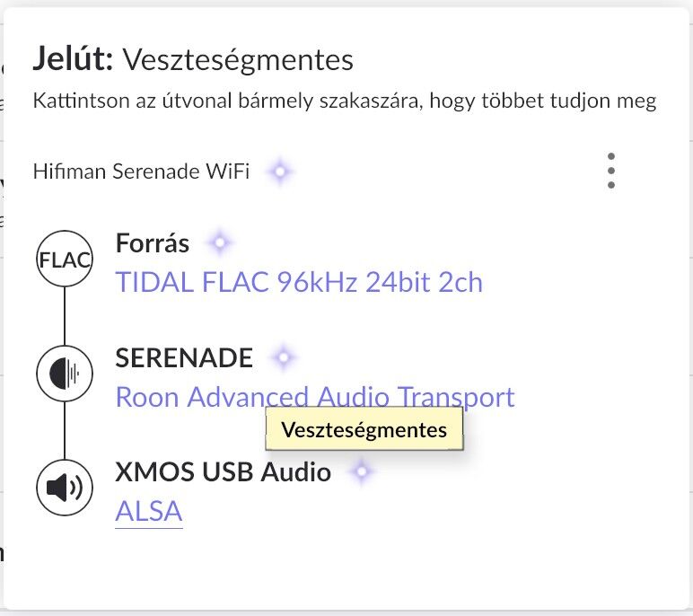Open the ALSA link
The height and width of the screenshot is (616, 693).
(x=149, y=511)
